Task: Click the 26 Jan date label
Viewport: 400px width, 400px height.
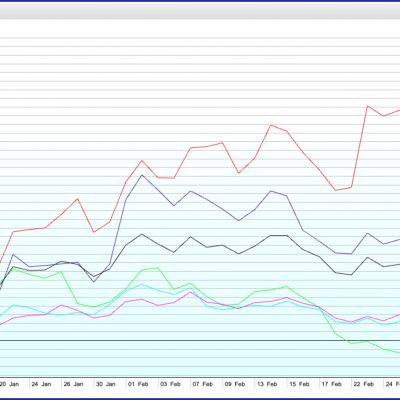Action: 73,384
